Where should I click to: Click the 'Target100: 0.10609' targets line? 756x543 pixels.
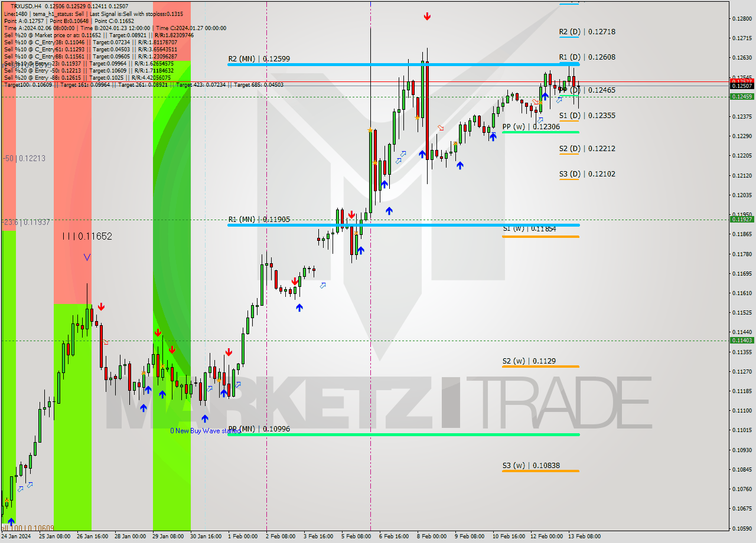(x=144, y=85)
